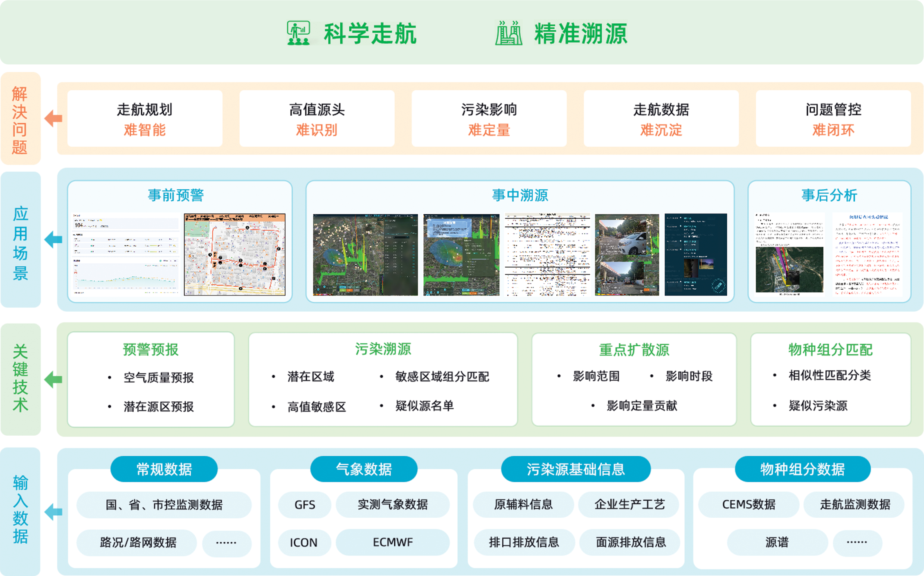924x576 pixels.
Task: Open the data table document thumbnail
Action: [547, 254]
